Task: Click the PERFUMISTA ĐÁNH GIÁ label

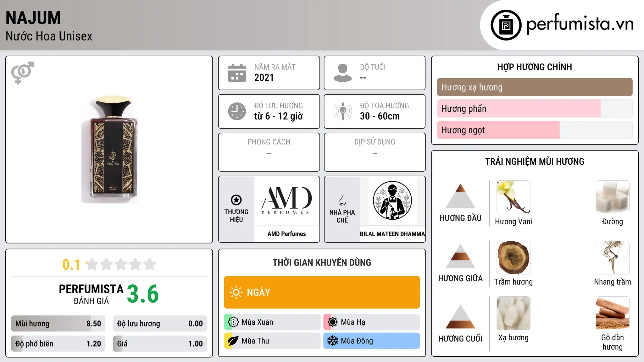Action: tap(91, 294)
